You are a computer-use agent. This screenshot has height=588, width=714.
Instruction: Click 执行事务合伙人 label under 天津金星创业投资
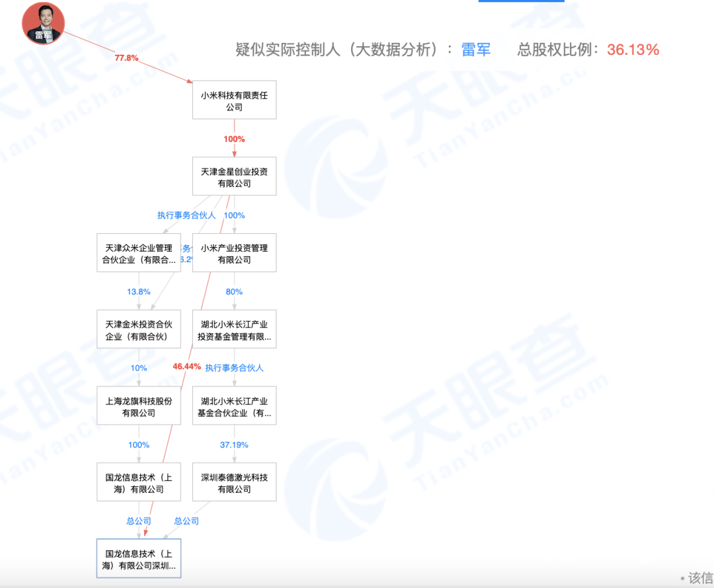186,215
